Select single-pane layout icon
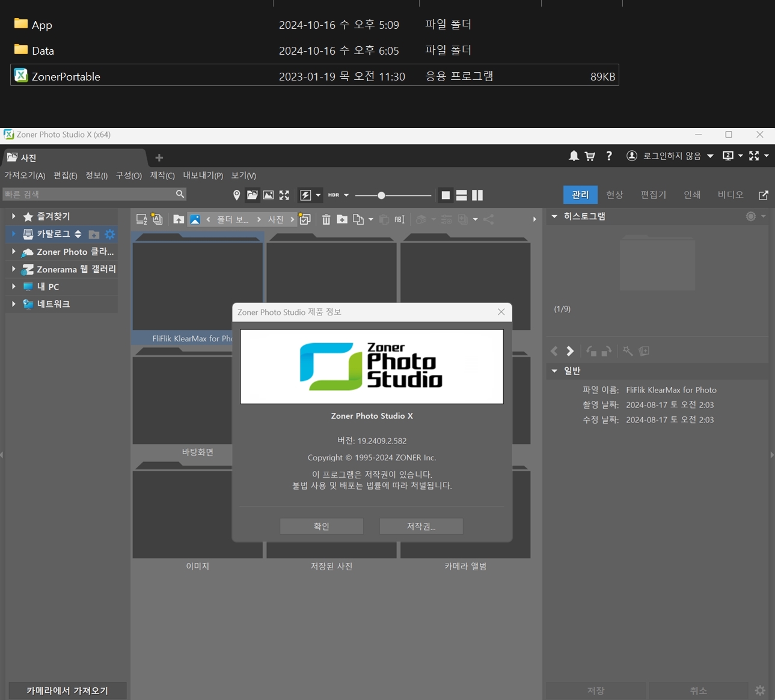Image resolution: width=775 pixels, height=700 pixels. [x=446, y=195]
